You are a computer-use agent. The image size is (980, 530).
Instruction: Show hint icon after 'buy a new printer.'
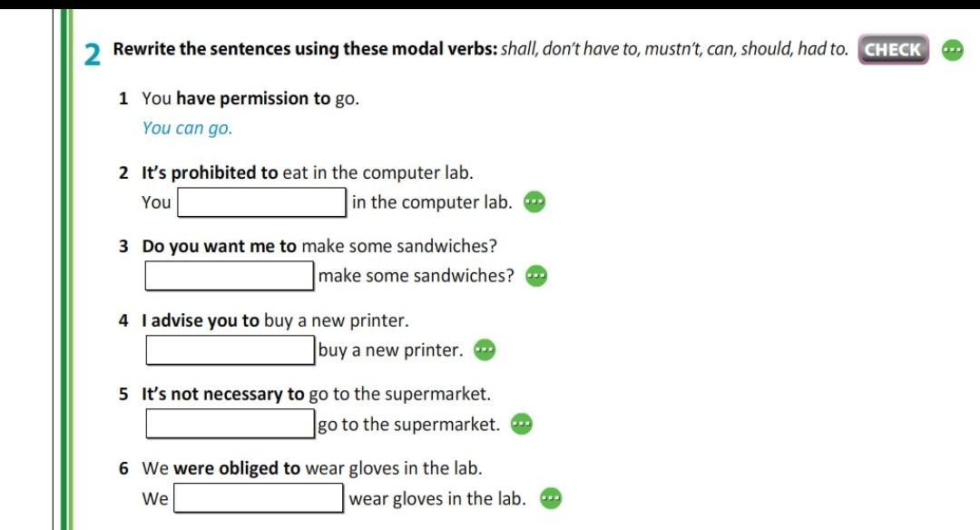point(485,350)
